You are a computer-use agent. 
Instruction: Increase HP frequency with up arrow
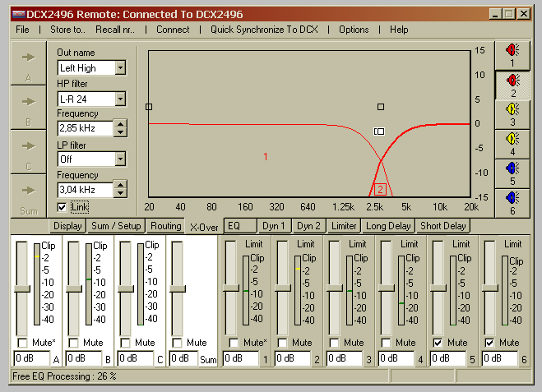point(120,124)
